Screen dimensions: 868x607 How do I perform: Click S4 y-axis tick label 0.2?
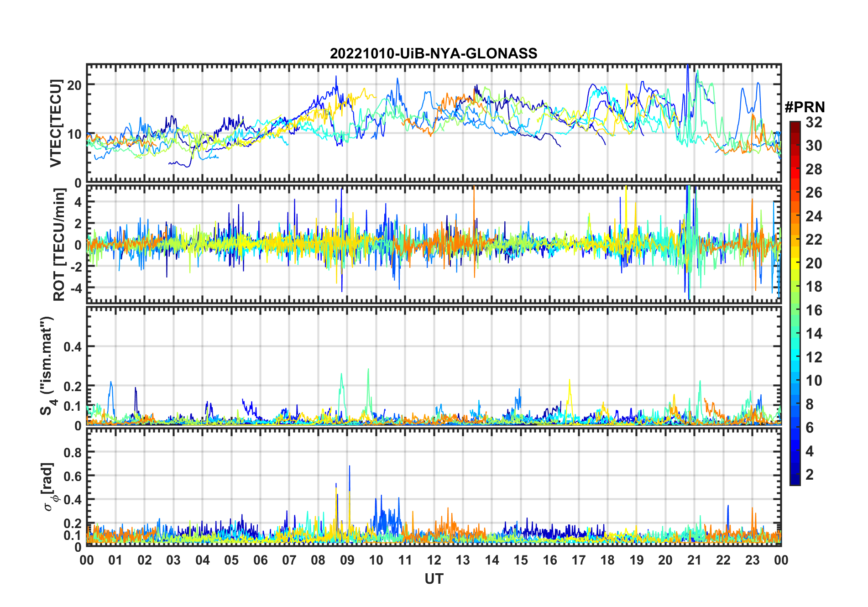(73, 386)
